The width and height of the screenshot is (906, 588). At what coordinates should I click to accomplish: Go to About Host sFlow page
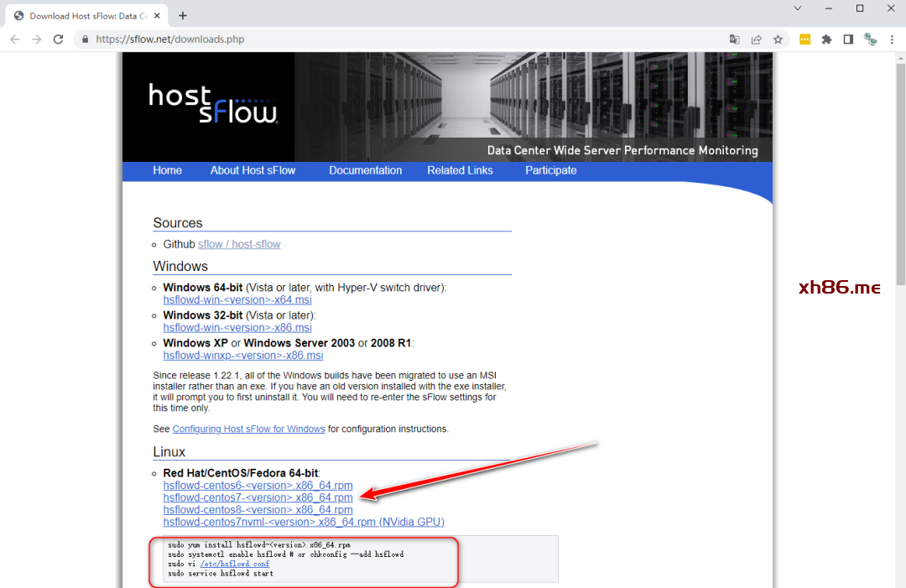253,170
